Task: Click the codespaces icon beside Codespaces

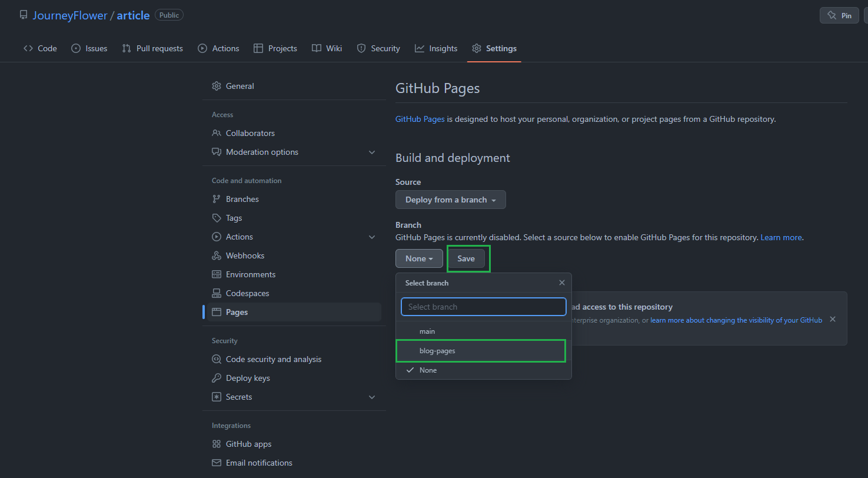Action: click(217, 293)
